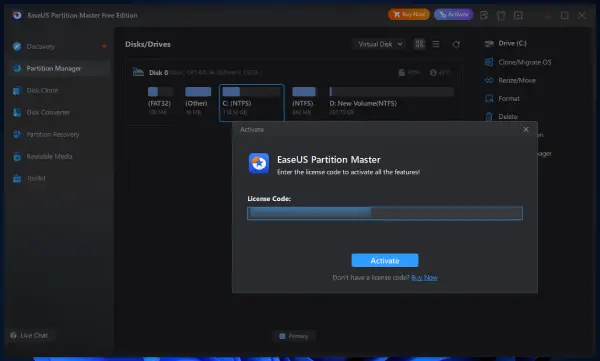Click the Bootable Media icon

[x=17, y=156]
